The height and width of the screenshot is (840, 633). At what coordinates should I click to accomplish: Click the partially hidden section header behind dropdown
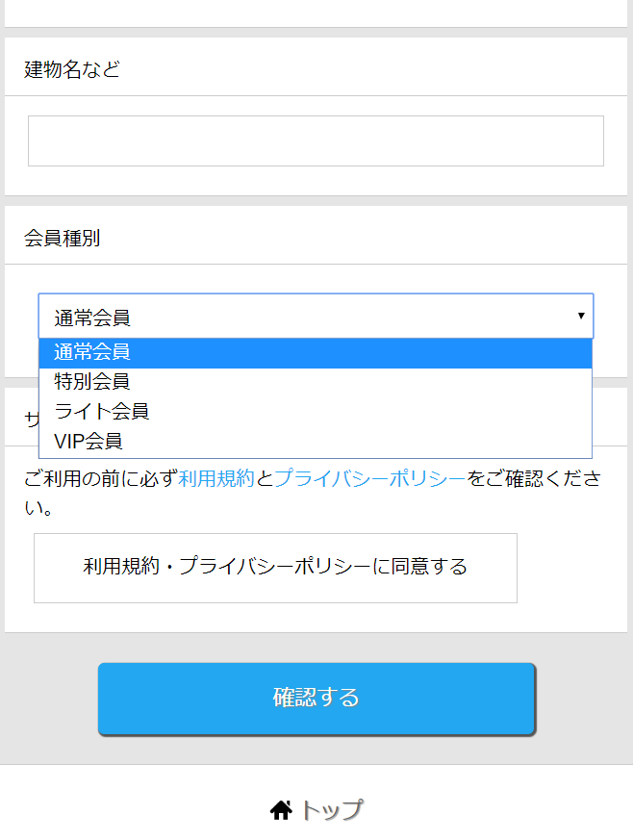pos(31,419)
